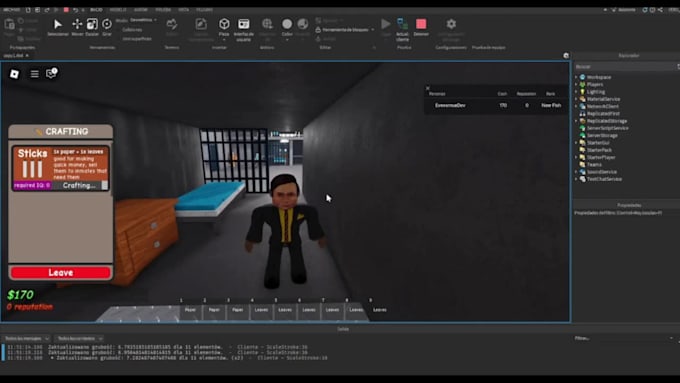Stop the playtest with Detener
This screenshot has width=680, height=383.
click(421, 27)
